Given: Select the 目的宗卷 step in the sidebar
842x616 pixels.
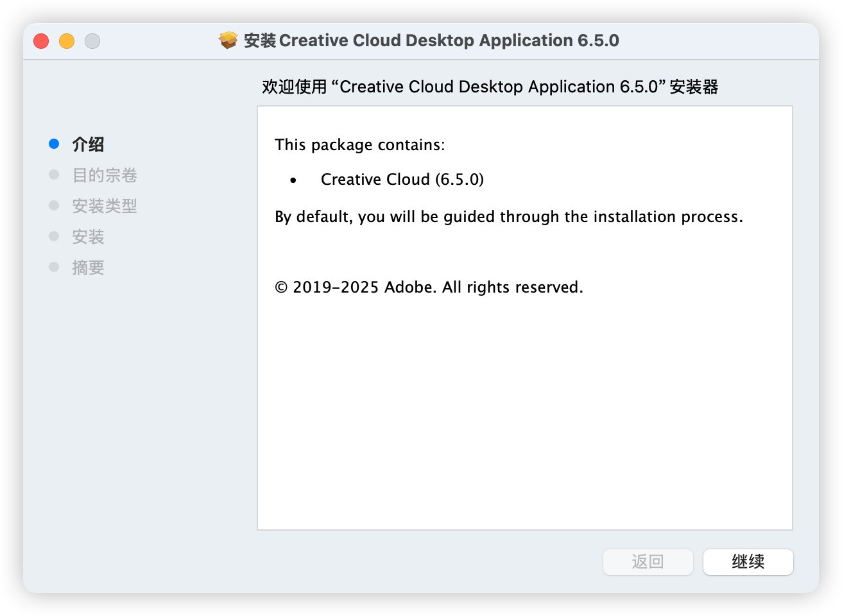Looking at the screenshot, I should coord(105,175).
